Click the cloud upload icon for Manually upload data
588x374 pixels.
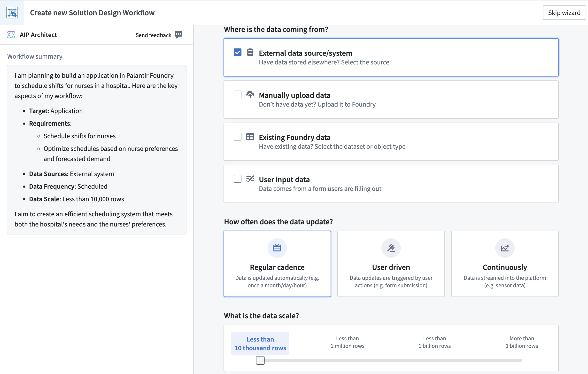(x=250, y=94)
